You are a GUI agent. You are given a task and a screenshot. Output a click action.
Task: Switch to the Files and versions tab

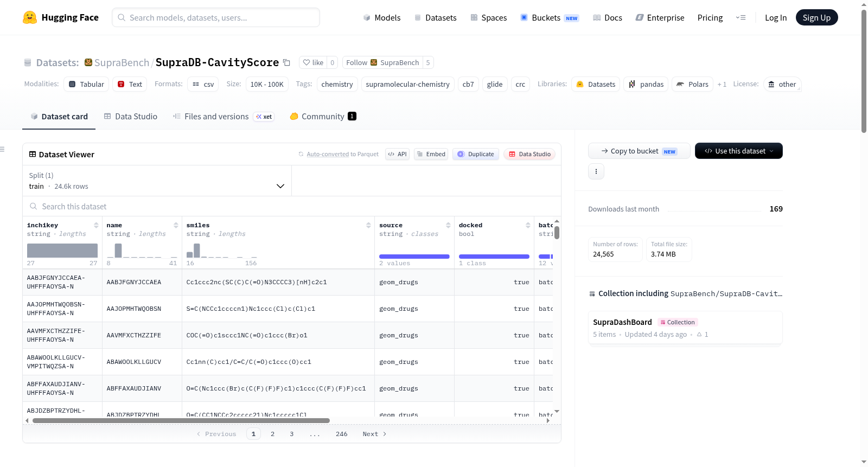pyautogui.click(x=223, y=116)
